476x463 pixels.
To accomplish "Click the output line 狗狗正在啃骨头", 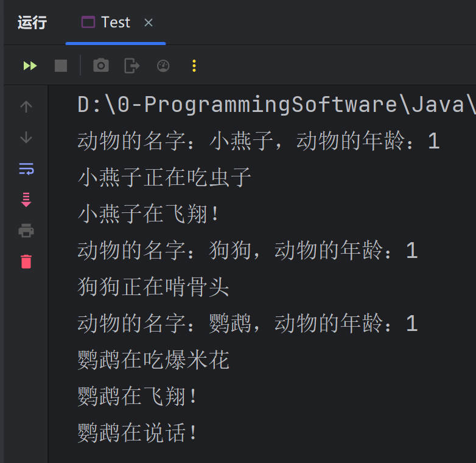I will (153, 287).
